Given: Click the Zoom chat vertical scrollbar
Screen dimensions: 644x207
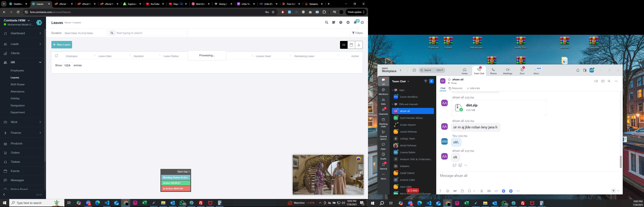Looking at the screenshot, I should pos(621,162).
